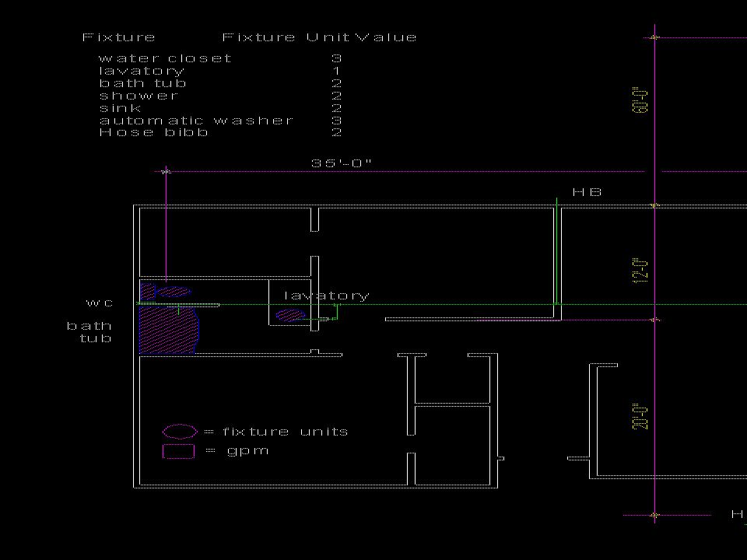Select the oval fixture-units legend symbol
The height and width of the screenshot is (560, 747).
tap(180, 432)
